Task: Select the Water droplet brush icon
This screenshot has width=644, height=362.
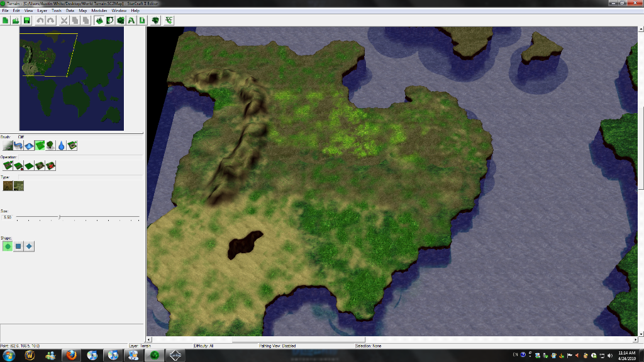Action: point(61,145)
